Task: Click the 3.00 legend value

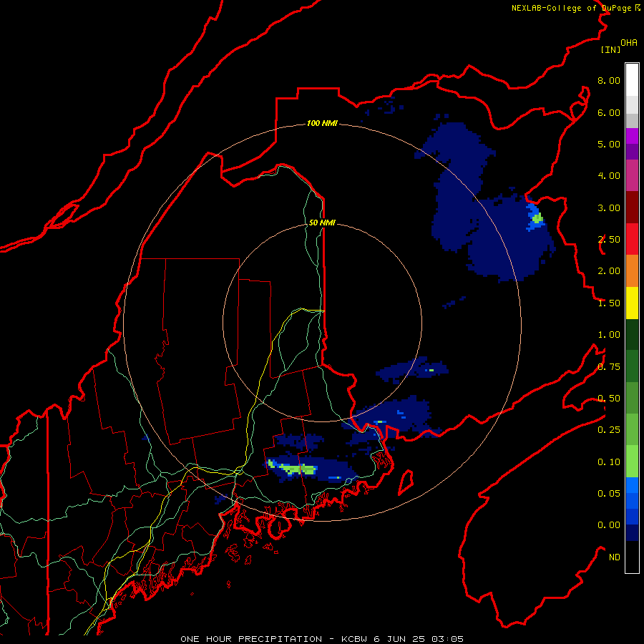Action: (609, 208)
